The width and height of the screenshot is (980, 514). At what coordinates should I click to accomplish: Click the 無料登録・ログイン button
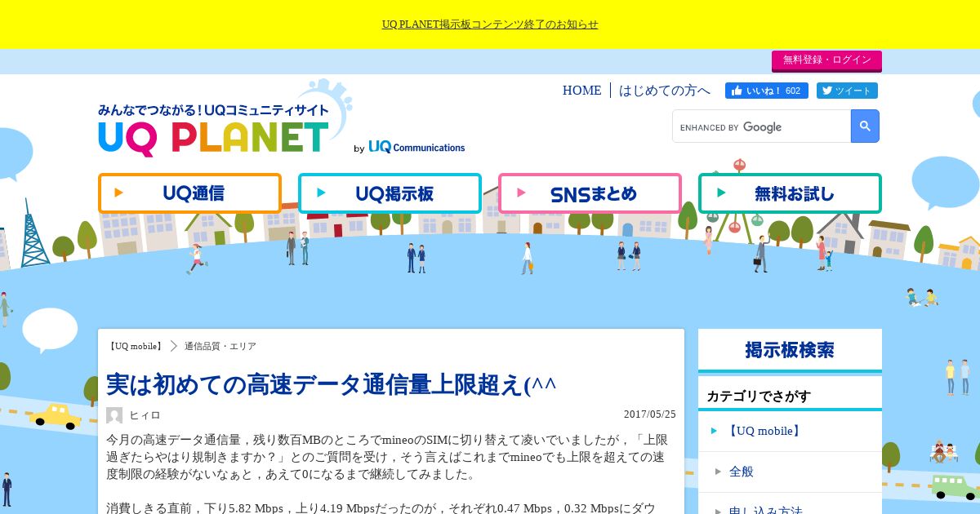(x=826, y=60)
